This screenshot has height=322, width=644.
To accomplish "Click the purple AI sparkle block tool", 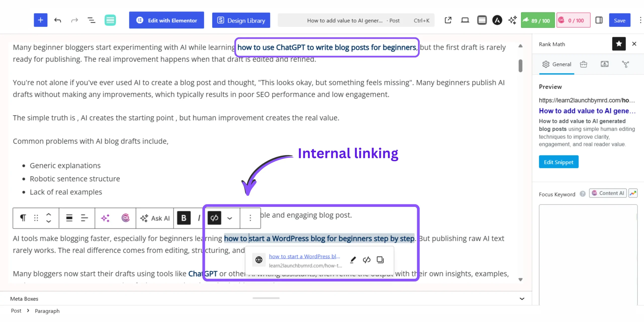I will tap(105, 218).
